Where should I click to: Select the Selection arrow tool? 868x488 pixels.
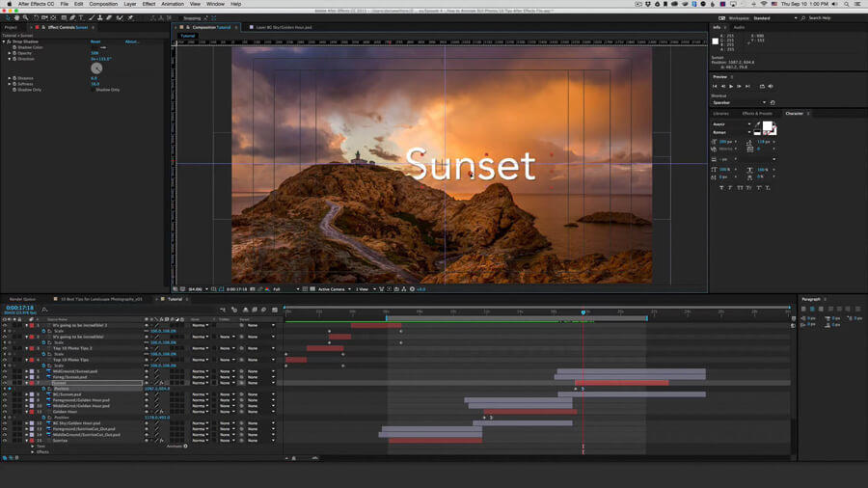8,17
